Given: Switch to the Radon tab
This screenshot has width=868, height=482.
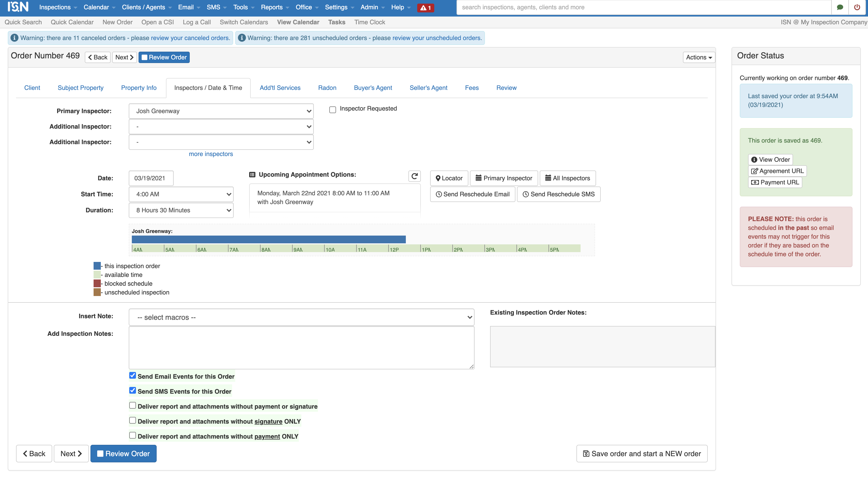Looking at the screenshot, I should pos(327,88).
